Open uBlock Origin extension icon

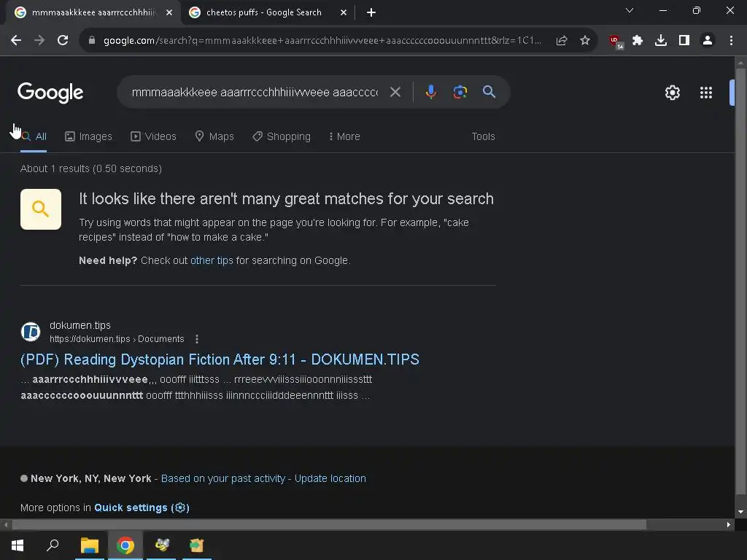coord(616,42)
